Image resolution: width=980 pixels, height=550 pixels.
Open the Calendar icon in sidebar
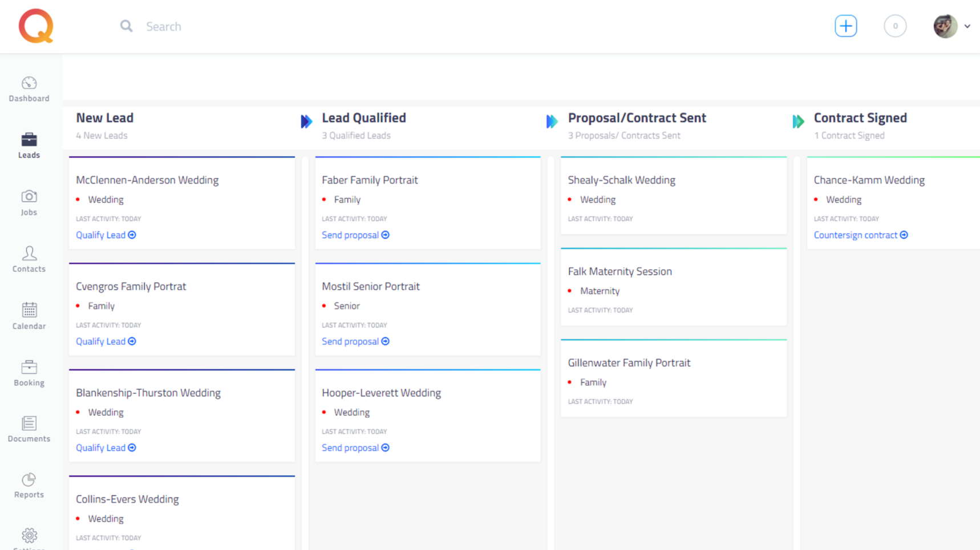[29, 310]
